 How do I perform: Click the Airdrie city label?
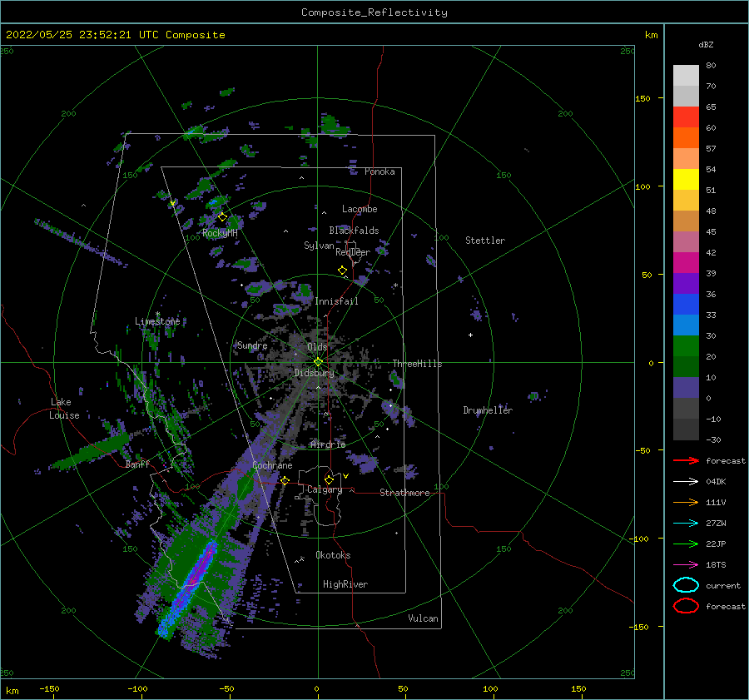(x=328, y=444)
